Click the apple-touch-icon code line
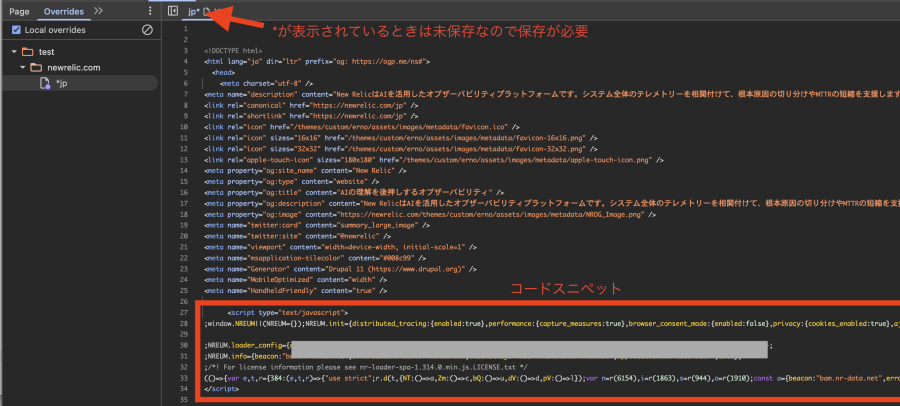The width and height of the screenshot is (900, 406). [434, 160]
